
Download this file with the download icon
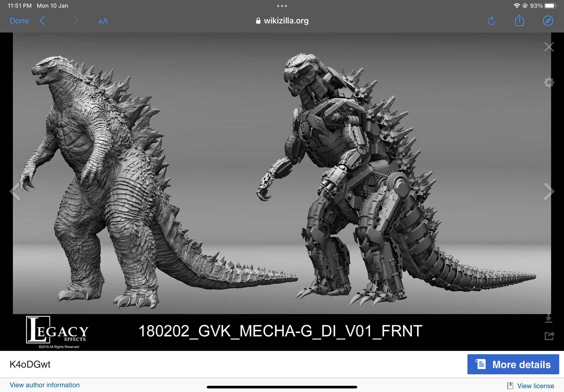point(548,318)
